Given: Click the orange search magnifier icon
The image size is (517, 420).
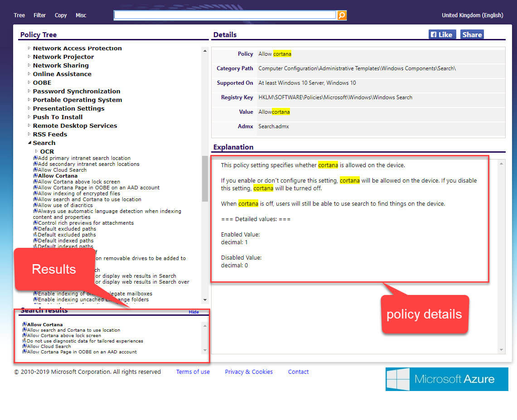Looking at the screenshot, I should (x=342, y=15).
